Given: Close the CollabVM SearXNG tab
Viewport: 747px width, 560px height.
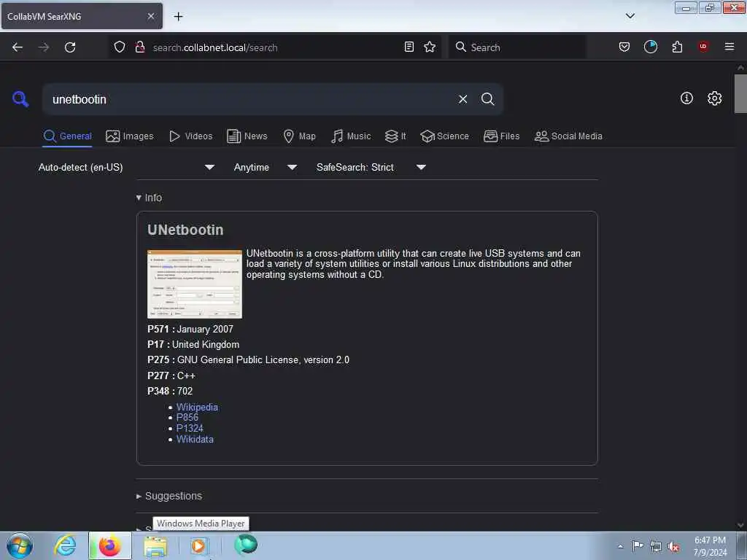Looking at the screenshot, I should (151, 16).
